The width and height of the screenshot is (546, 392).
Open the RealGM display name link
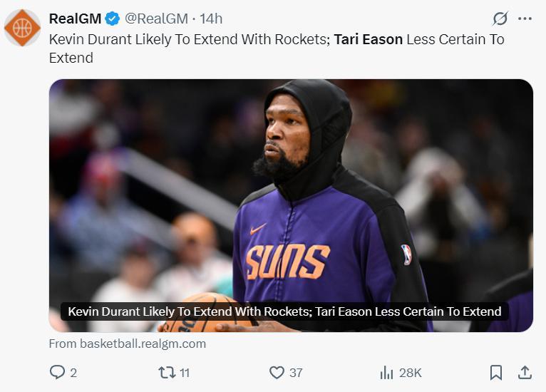point(75,19)
